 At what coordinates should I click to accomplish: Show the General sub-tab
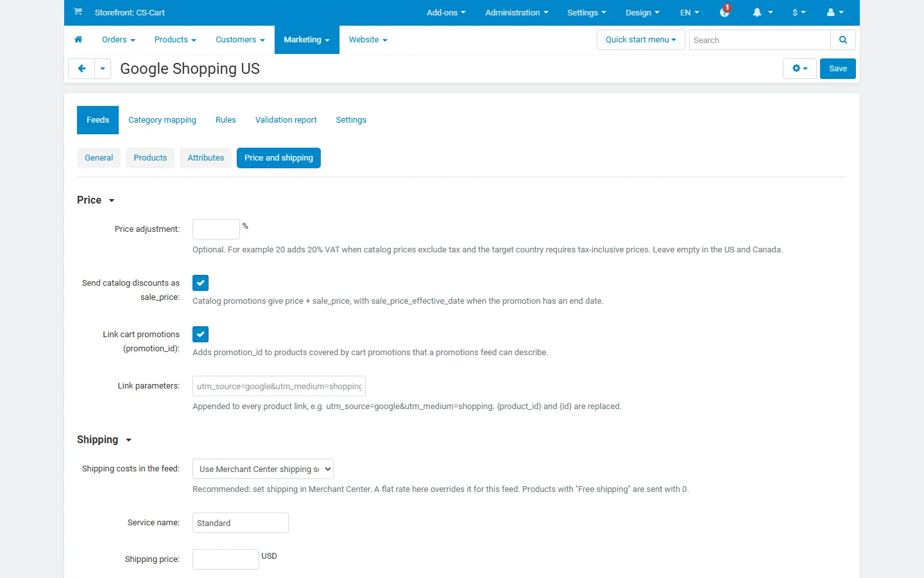click(99, 158)
